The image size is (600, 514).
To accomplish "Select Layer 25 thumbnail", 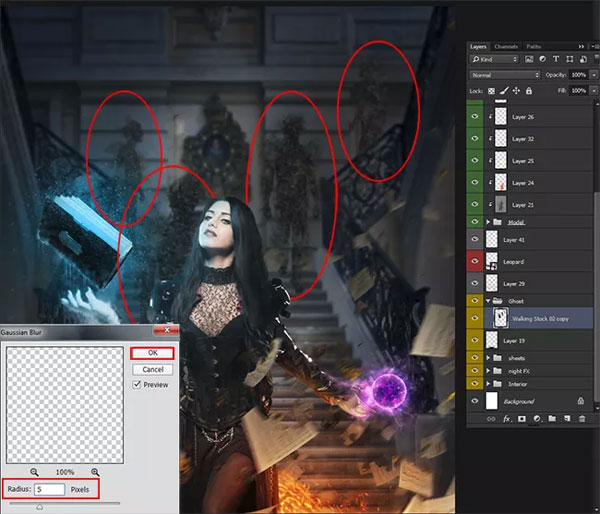I will 501,160.
